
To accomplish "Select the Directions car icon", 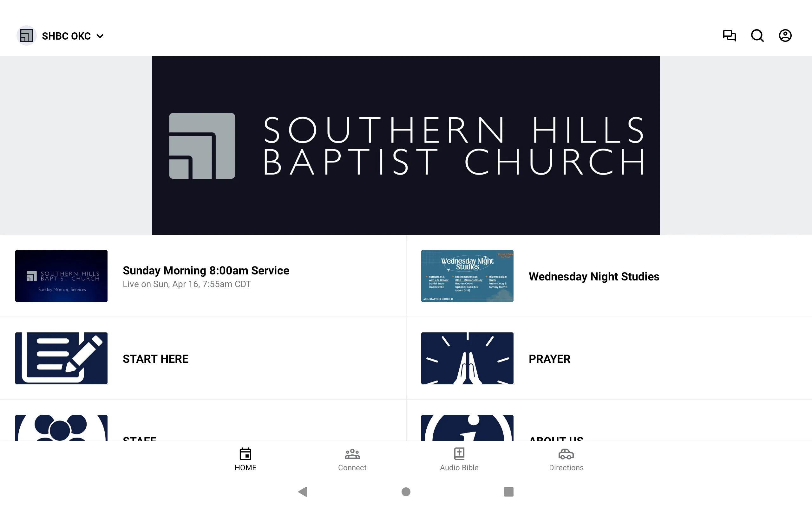I will click(x=566, y=454).
